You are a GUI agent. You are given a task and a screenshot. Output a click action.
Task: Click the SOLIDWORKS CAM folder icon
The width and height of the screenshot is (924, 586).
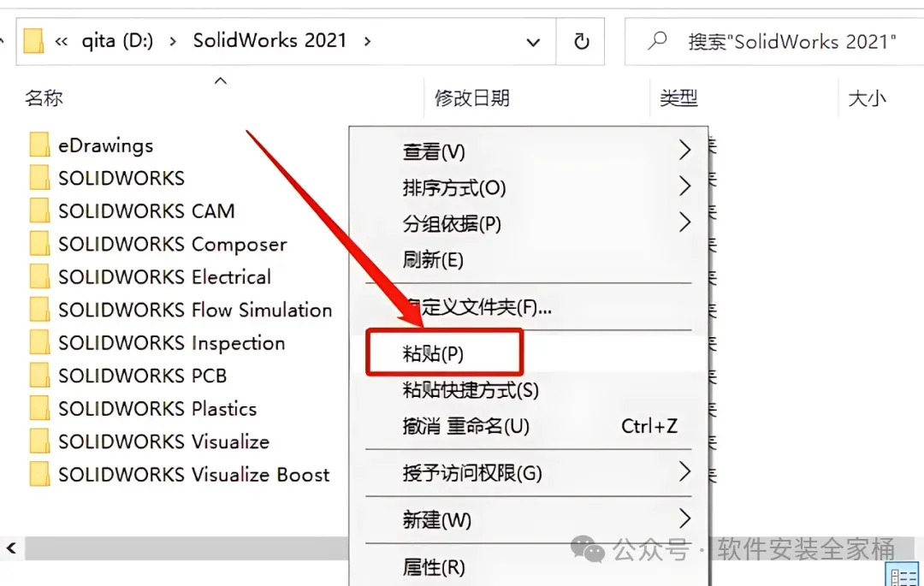click(x=39, y=210)
